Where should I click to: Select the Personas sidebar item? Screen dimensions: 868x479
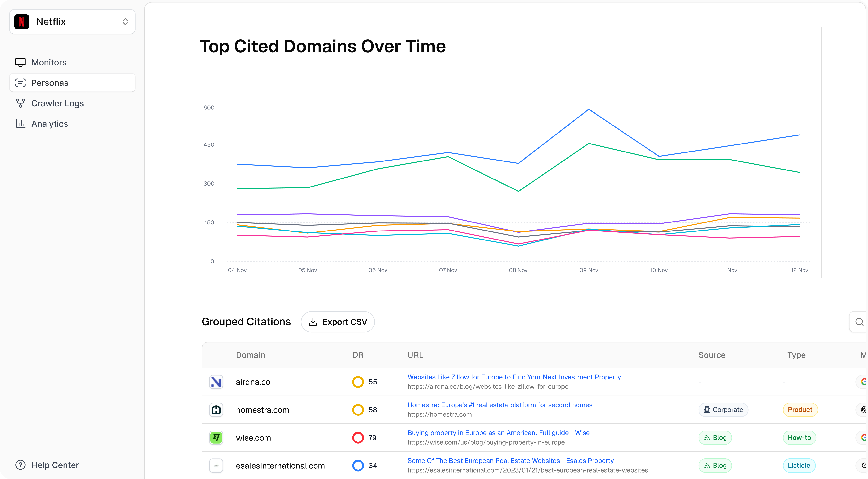(x=49, y=83)
